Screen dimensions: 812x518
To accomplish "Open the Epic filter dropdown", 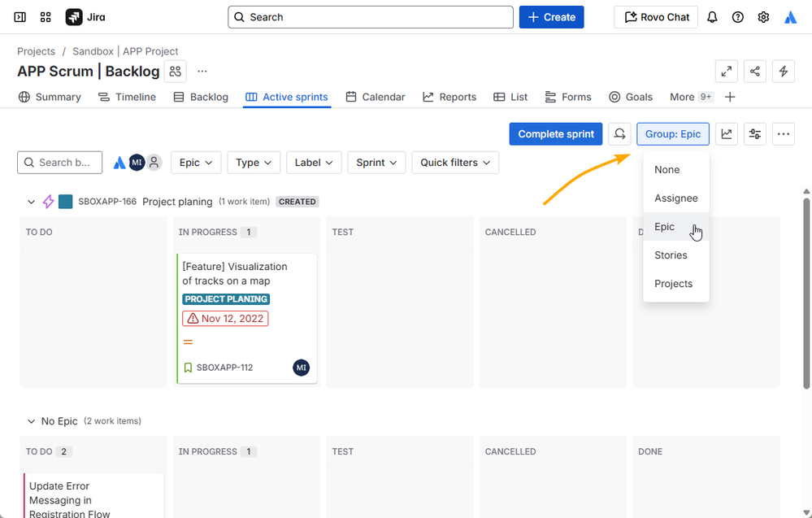I will [x=196, y=163].
